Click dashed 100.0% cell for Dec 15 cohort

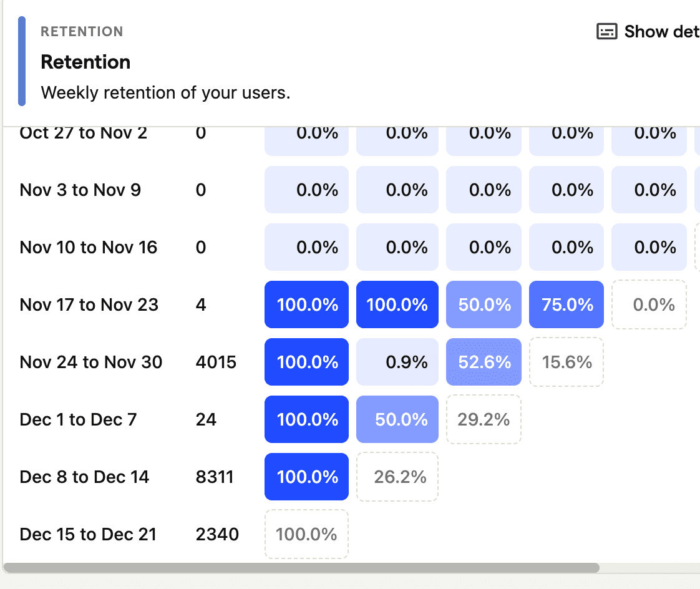(x=306, y=534)
